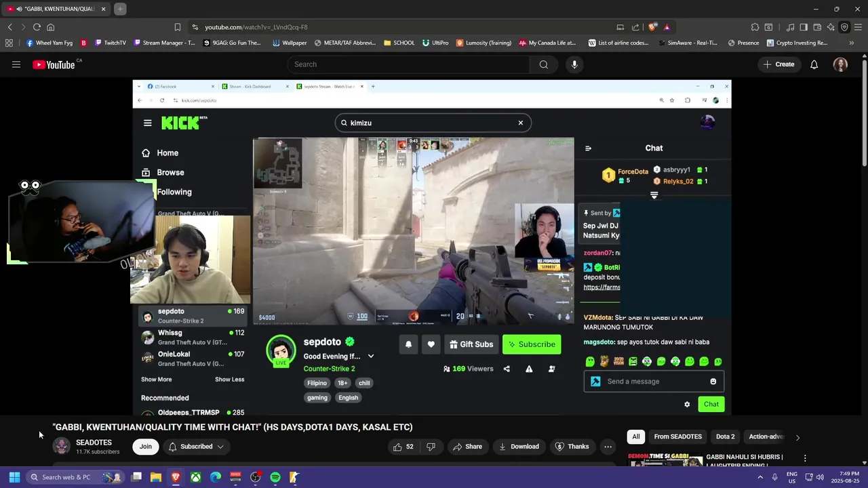Click the Create button
This screenshot has width=868, height=488.
(x=778, y=64)
